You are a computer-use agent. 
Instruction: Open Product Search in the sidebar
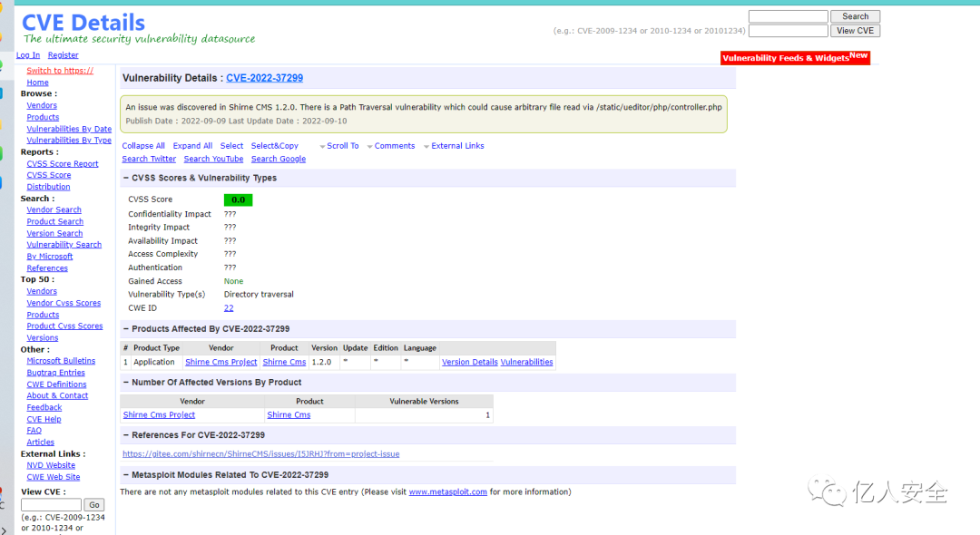click(55, 221)
